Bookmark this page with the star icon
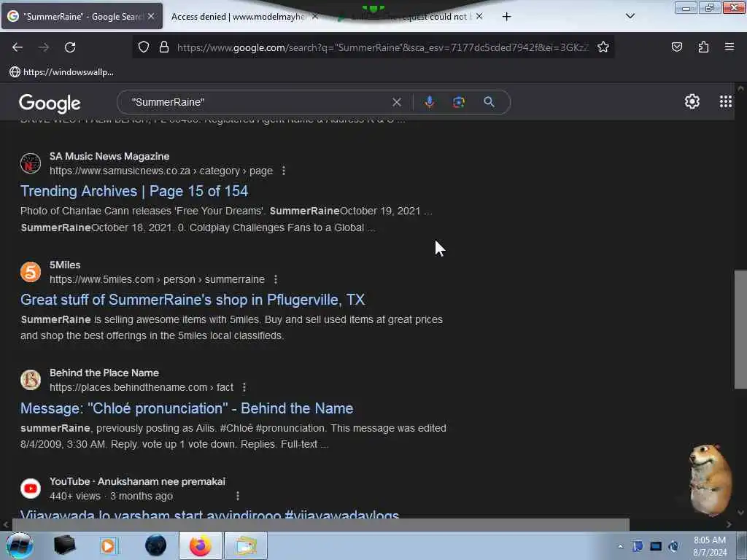The image size is (747, 560). [603, 47]
